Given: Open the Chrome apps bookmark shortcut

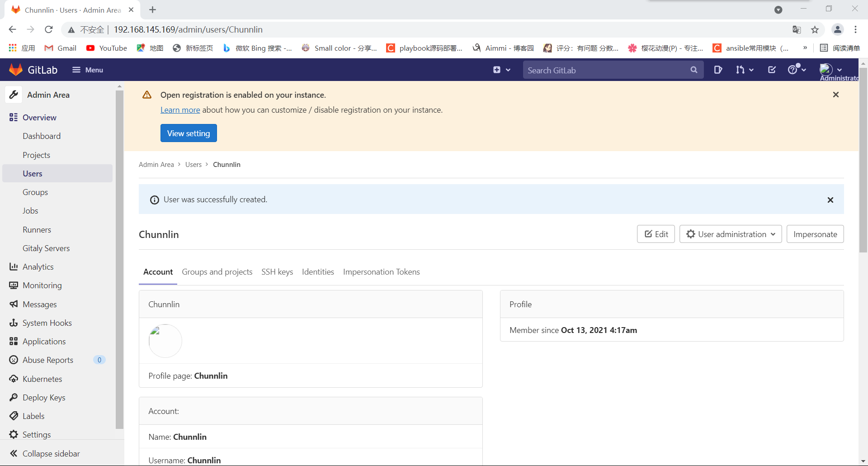Looking at the screenshot, I should click(22, 48).
